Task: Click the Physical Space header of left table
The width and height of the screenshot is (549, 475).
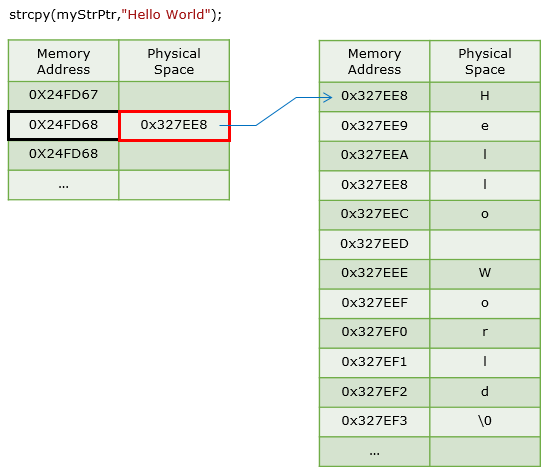Action: click(174, 61)
